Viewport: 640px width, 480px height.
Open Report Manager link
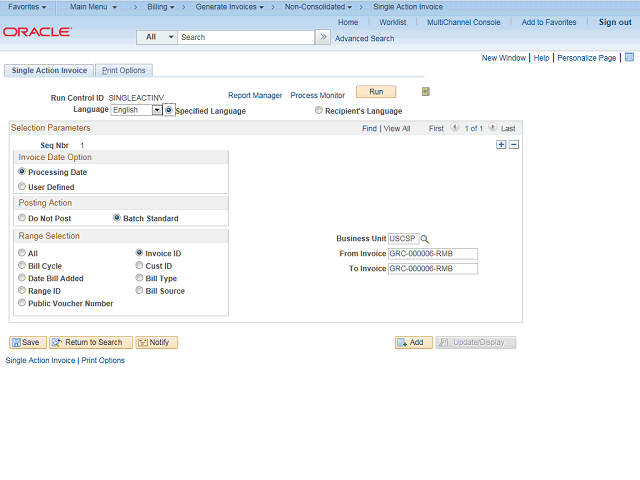(255, 95)
